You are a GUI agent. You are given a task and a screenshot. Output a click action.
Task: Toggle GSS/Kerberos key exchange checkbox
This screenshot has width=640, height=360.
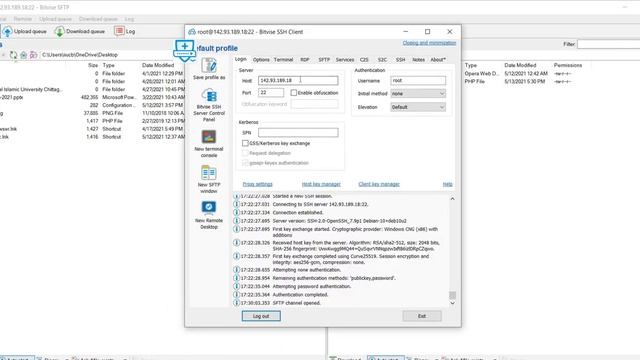(x=245, y=143)
